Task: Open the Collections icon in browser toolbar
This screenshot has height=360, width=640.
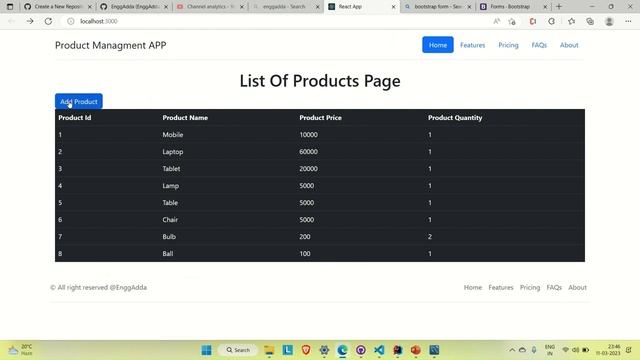Action: tap(590, 21)
